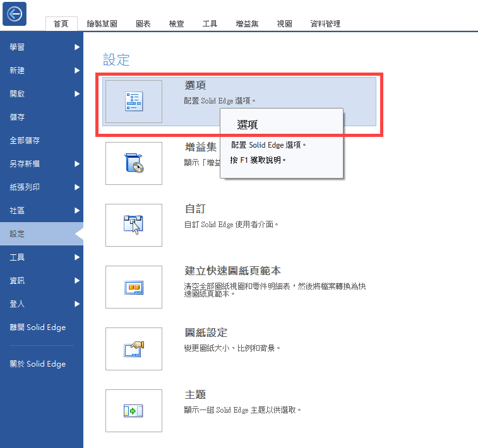Expand the 學習 submenu arrow
The height and width of the screenshot is (448, 478).
pos(77,47)
